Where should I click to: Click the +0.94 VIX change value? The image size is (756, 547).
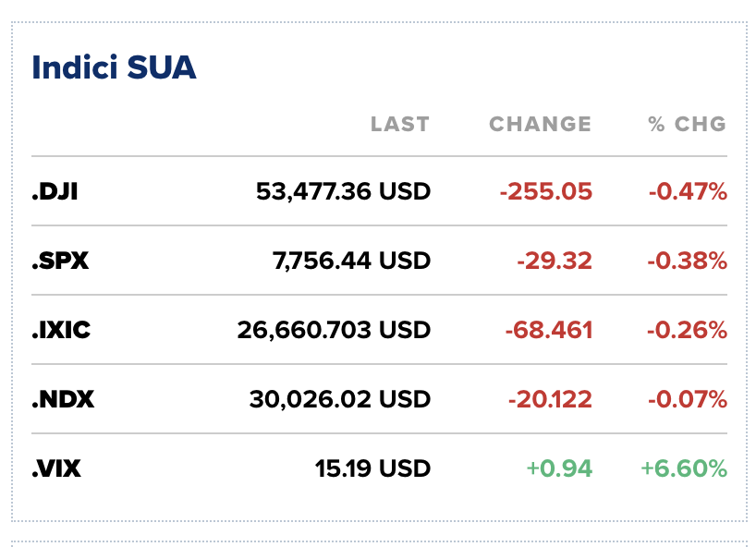pos(559,469)
